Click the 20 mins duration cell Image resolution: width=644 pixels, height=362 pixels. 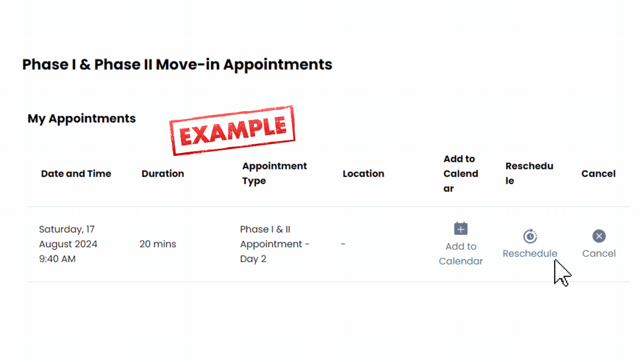pos(157,244)
